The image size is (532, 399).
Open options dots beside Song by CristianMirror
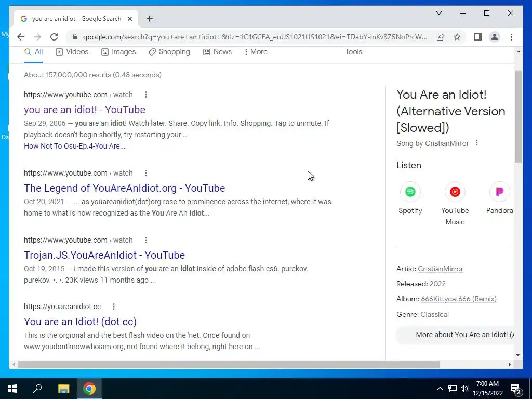(477, 143)
